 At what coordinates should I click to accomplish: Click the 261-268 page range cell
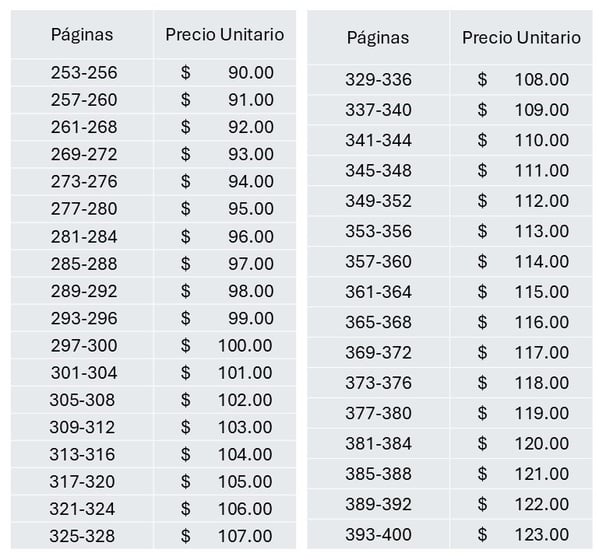point(83,127)
